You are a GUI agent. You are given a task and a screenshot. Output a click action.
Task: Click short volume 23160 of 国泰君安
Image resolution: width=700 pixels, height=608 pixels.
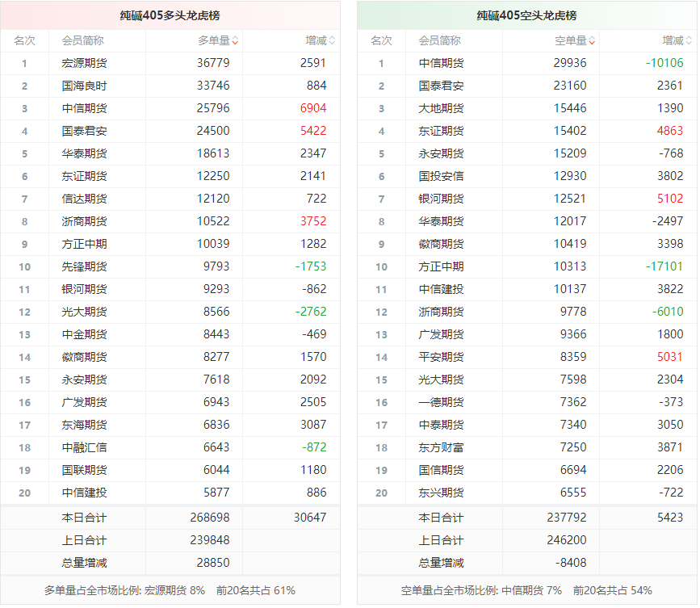pyautogui.click(x=570, y=86)
